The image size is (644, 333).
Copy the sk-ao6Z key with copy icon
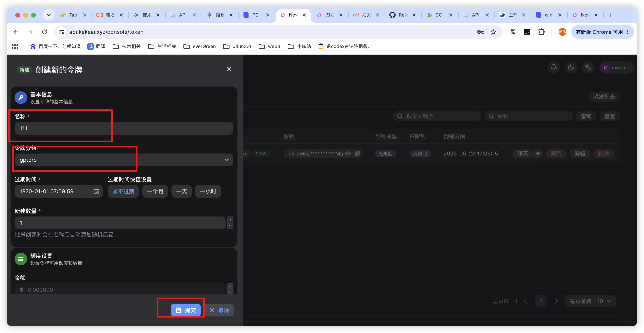coord(357,154)
